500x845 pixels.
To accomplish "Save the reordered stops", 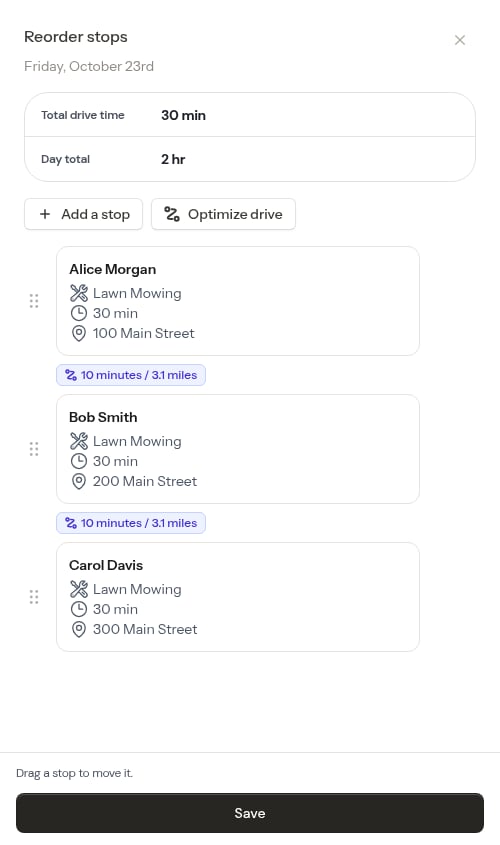I will [x=250, y=813].
